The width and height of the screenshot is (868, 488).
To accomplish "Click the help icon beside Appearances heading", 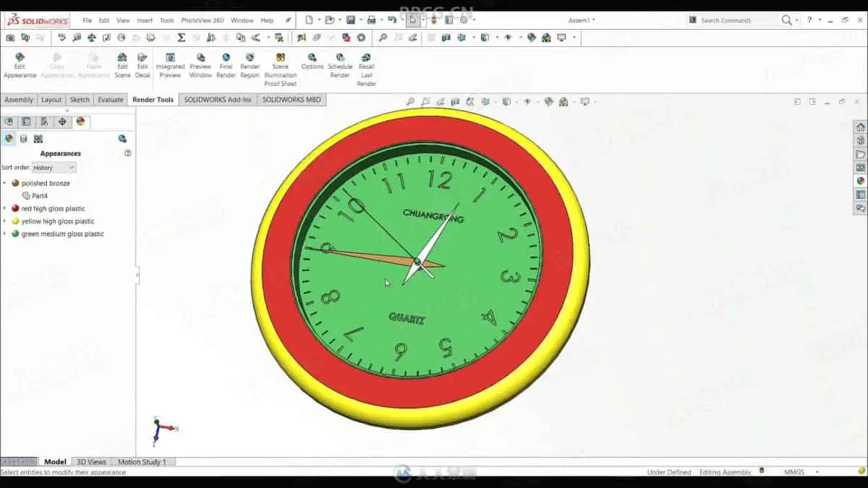I will click(x=128, y=153).
